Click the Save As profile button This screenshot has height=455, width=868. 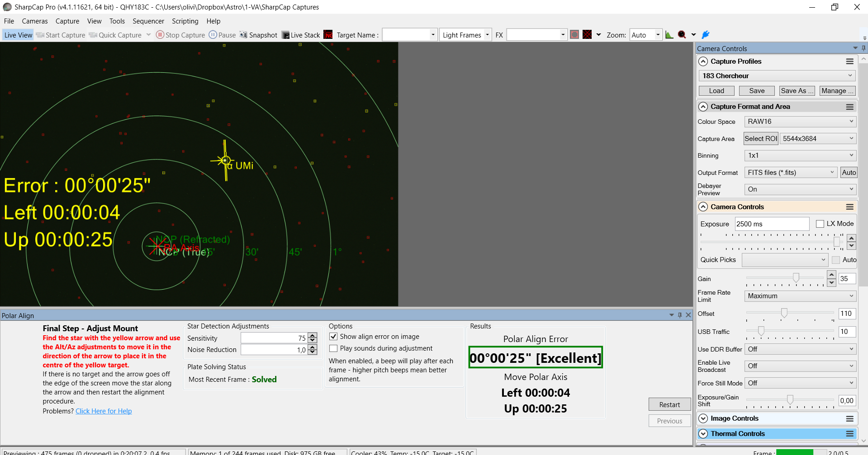pyautogui.click(x=797, y=91)
